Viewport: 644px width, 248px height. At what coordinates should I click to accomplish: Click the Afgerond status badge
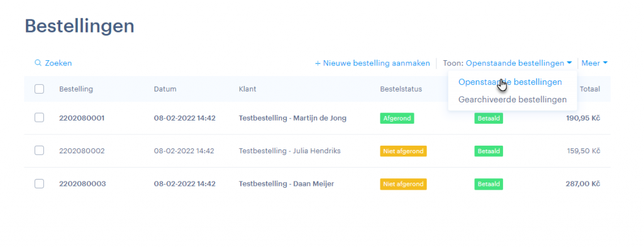click(x=397, y=119)
